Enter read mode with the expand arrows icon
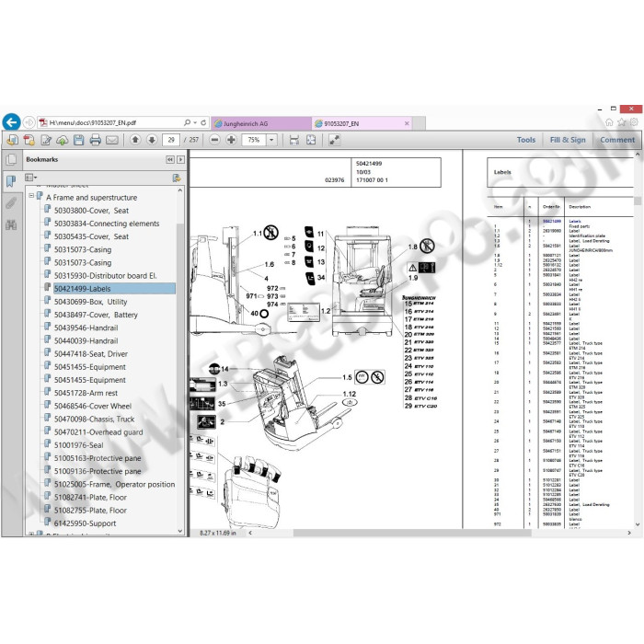Viewport: 644px width, 644px height. [334, 140]
